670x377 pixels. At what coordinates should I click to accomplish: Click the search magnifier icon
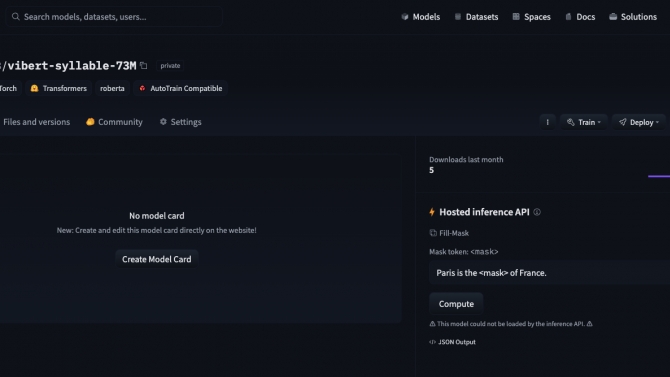pyautogui.click(x=16, y=17)
